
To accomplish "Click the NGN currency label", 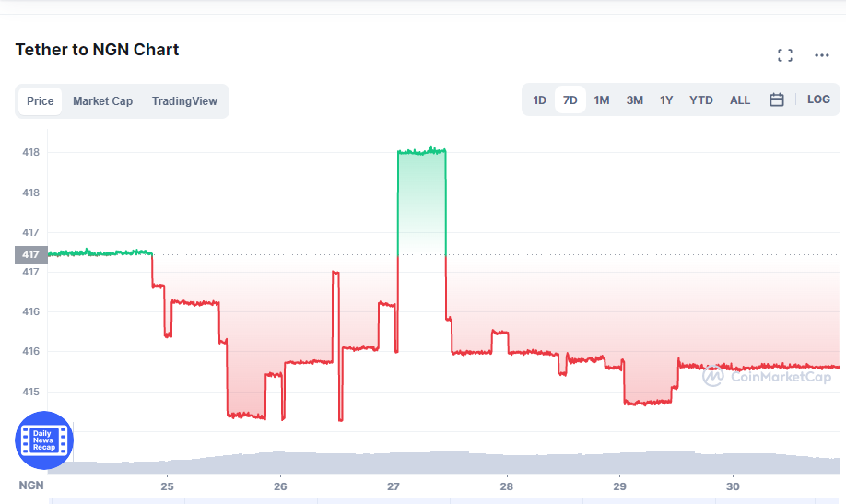I will pos(31,486).
